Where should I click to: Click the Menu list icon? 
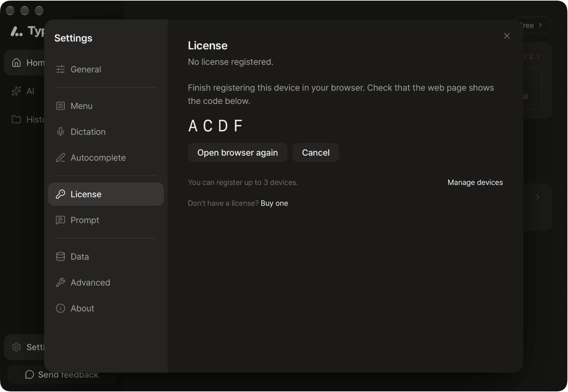tap(60, 106)
